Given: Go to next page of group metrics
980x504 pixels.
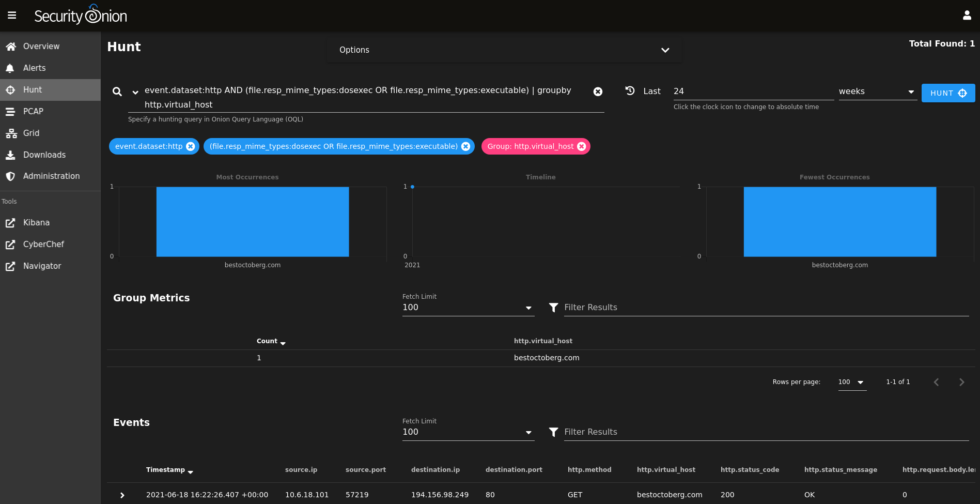Looking at the screenshot, I should (961, 382).
